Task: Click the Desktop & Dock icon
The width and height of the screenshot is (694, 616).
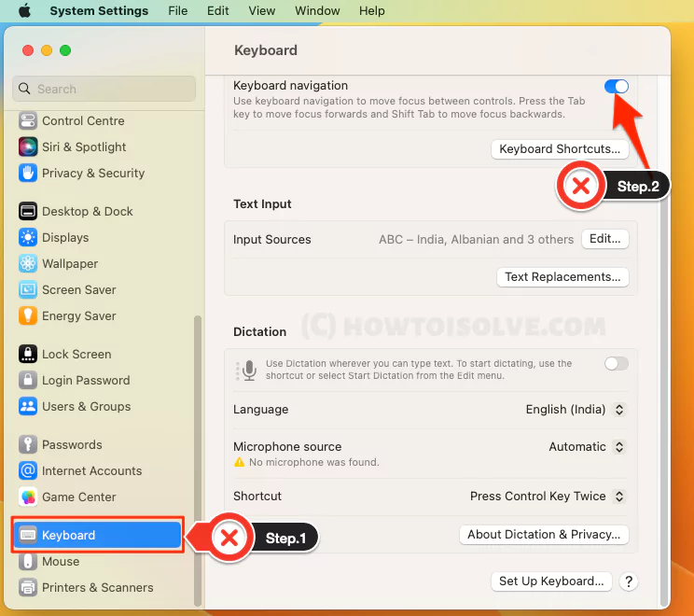Action: tap(28, 211)
